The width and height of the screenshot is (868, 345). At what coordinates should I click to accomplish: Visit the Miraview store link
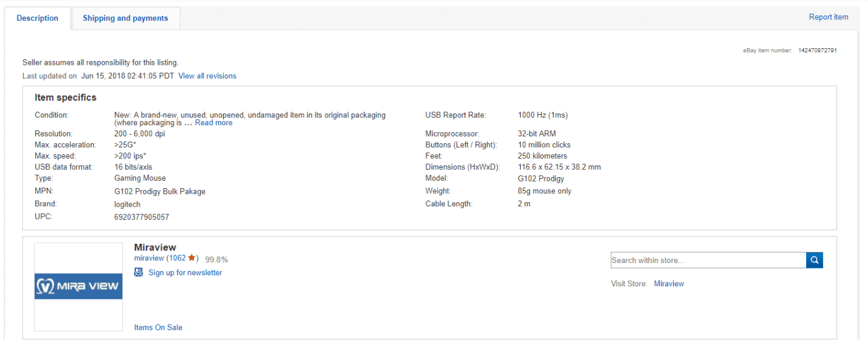pos(669,284)
